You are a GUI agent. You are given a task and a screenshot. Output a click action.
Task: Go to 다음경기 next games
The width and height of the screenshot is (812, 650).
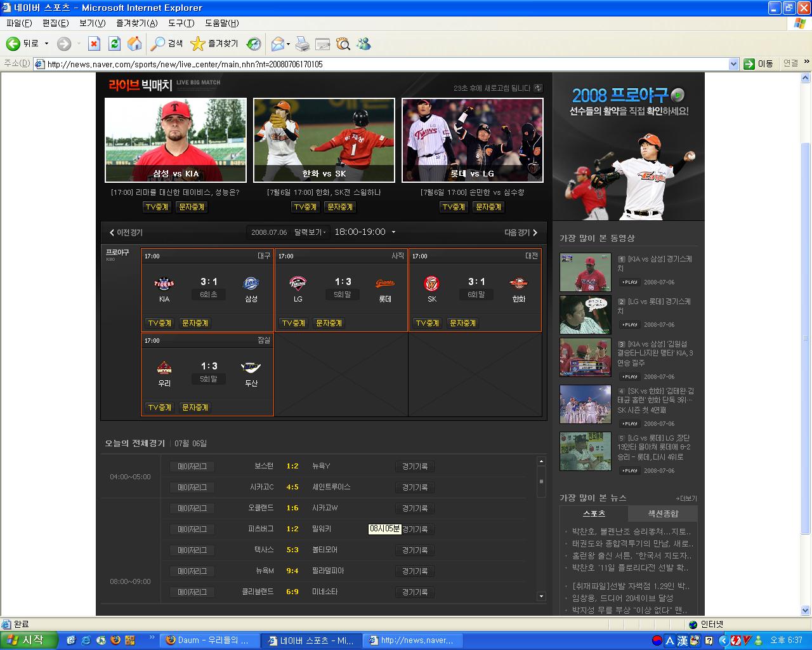[521, 233]
